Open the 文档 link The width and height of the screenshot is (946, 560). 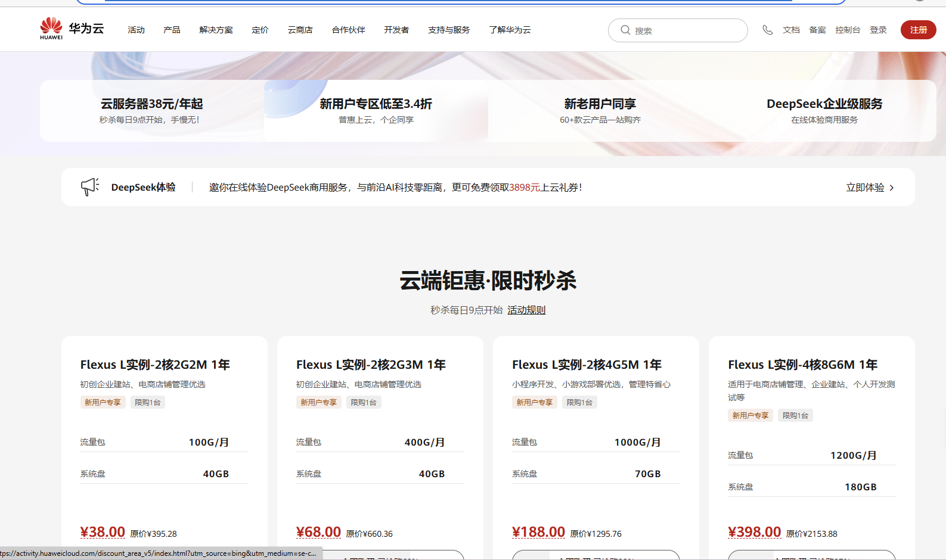791,30
